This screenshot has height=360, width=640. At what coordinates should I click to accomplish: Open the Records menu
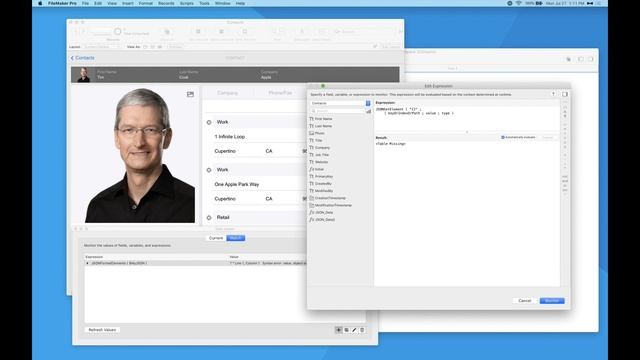click(166, 3)
